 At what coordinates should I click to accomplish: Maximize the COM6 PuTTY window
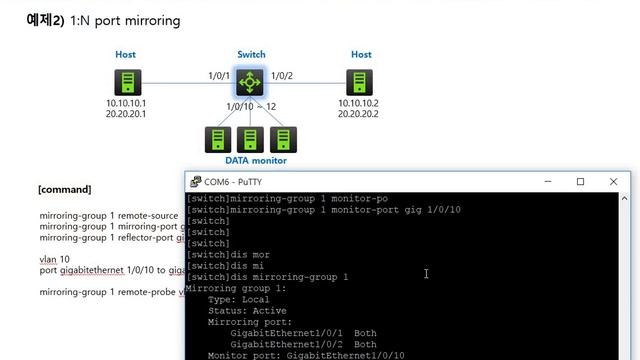pyautogui.click(x=580, y=182)
